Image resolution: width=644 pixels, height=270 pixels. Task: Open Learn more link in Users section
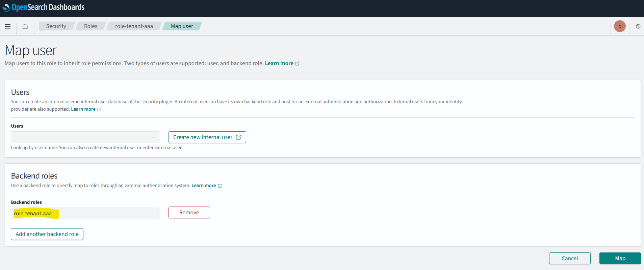(x=83, y=109)
